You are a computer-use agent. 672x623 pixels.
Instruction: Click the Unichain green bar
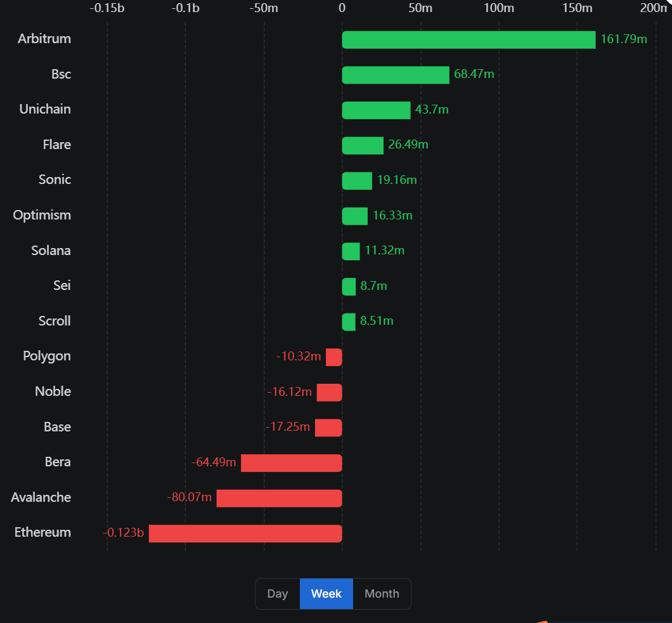pyautogui.click(x=377, y=110)
